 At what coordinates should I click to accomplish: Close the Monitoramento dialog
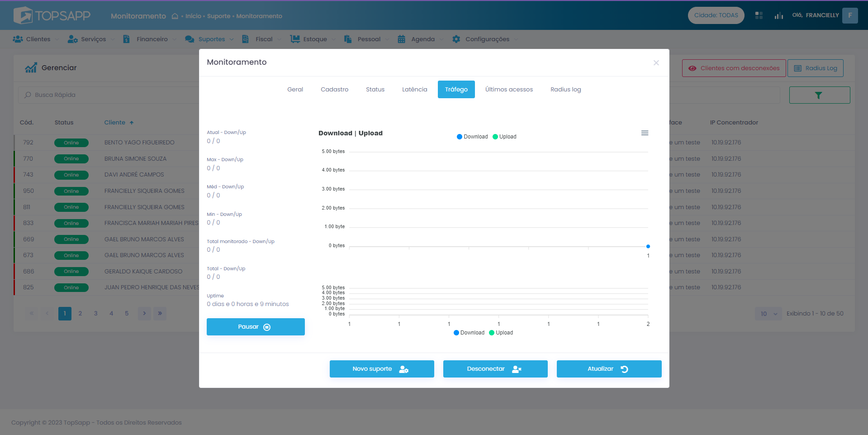click(x=656, y=63)
